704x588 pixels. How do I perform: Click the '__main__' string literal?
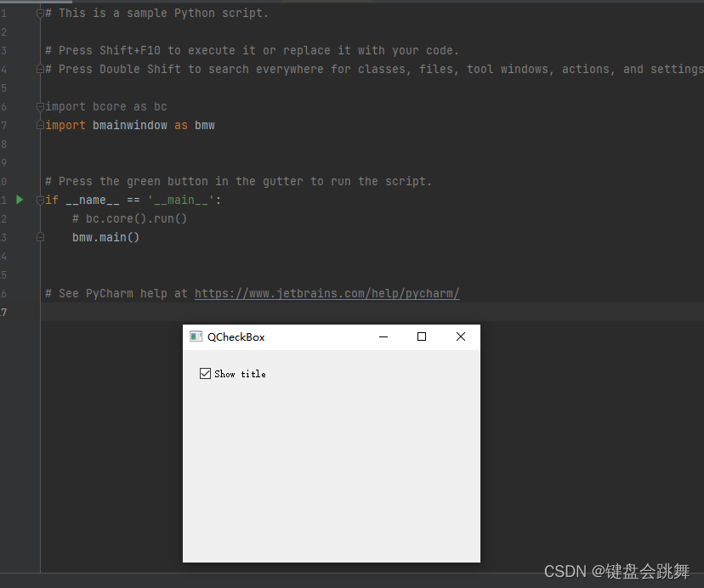[181, 200]
